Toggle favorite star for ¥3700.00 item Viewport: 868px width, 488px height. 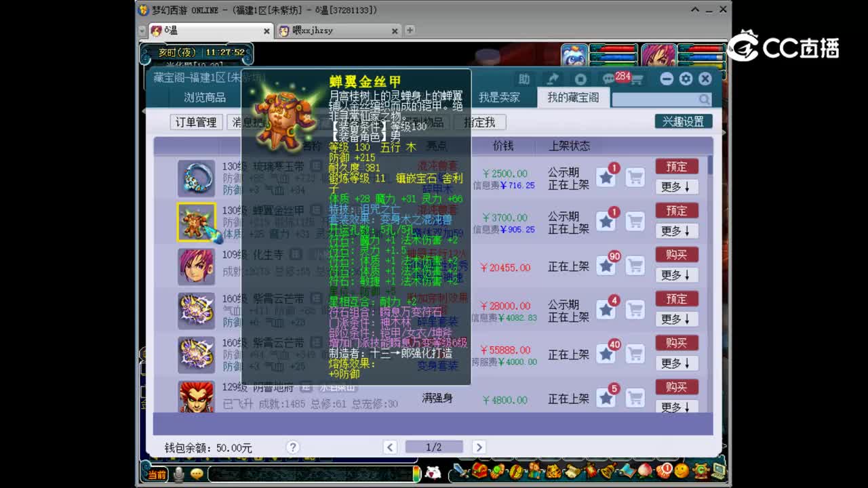[x=606, y=222]
